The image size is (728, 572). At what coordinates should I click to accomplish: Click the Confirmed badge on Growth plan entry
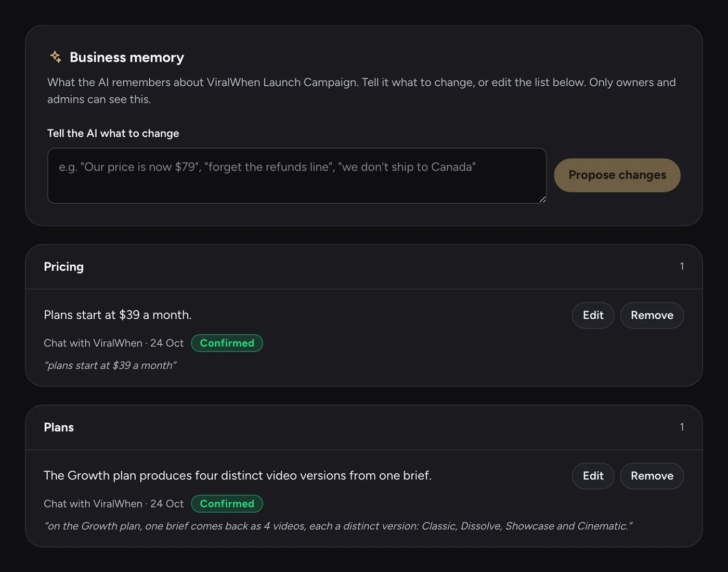click(227, 504)
